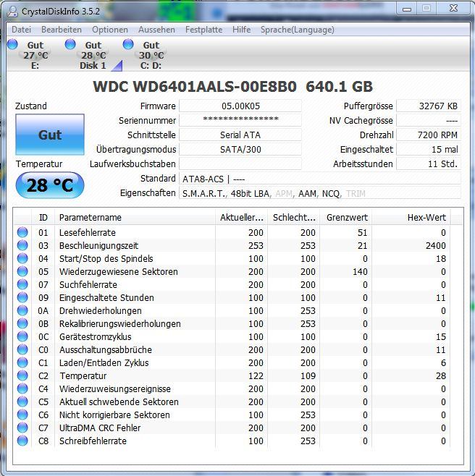Viewport: 475px width, 476px height.
Task: Click status orb of UltraDMA CRC Fehler row
Action: 22,428
